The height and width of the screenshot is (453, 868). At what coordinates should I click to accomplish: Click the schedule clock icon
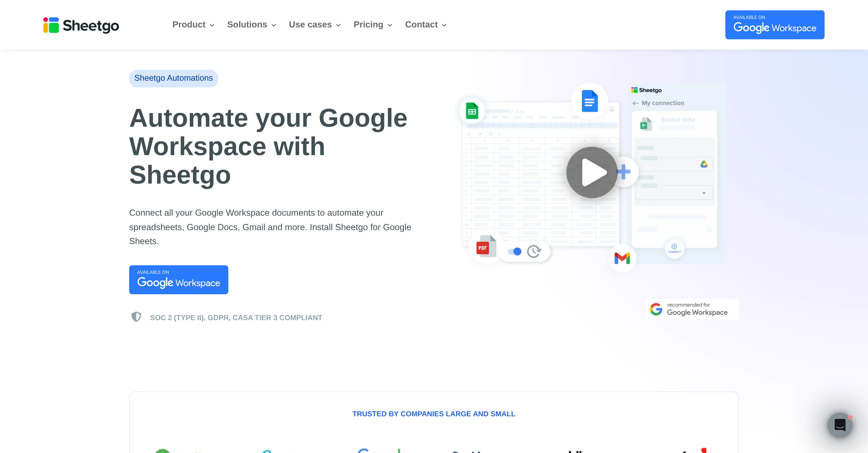tap(534, 251)
